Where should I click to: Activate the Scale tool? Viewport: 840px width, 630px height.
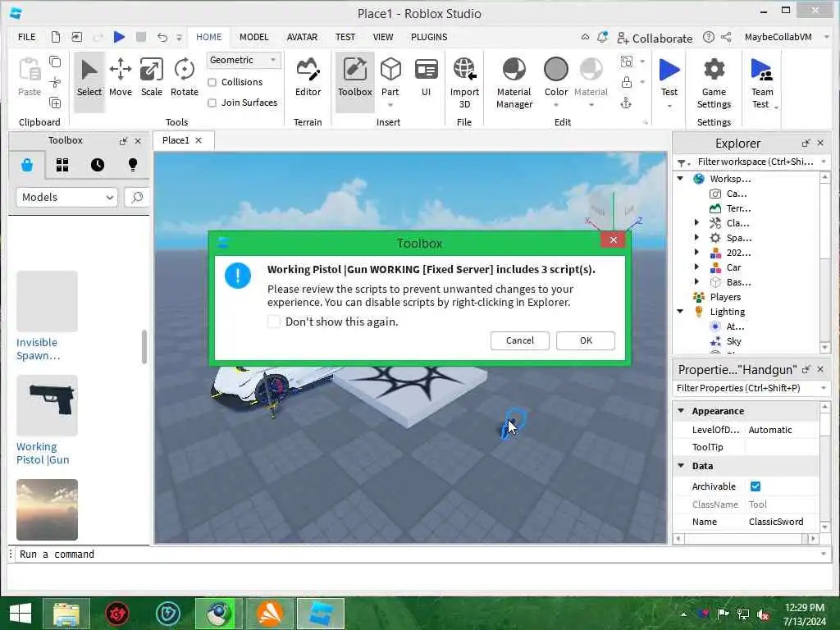point(152,78)
